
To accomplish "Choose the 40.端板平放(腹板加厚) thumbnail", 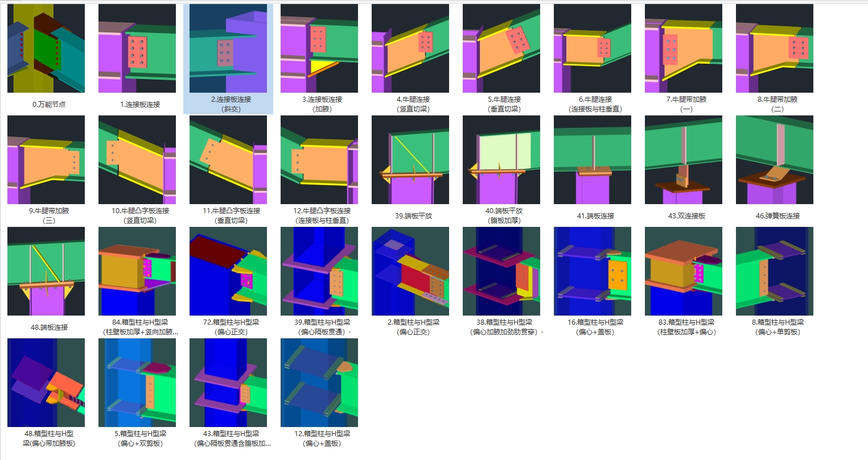I will coord(501,160).
